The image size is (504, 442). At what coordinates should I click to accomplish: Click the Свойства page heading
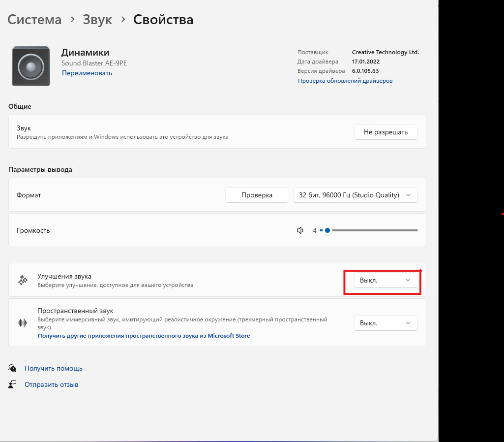[x=163, y=20]
